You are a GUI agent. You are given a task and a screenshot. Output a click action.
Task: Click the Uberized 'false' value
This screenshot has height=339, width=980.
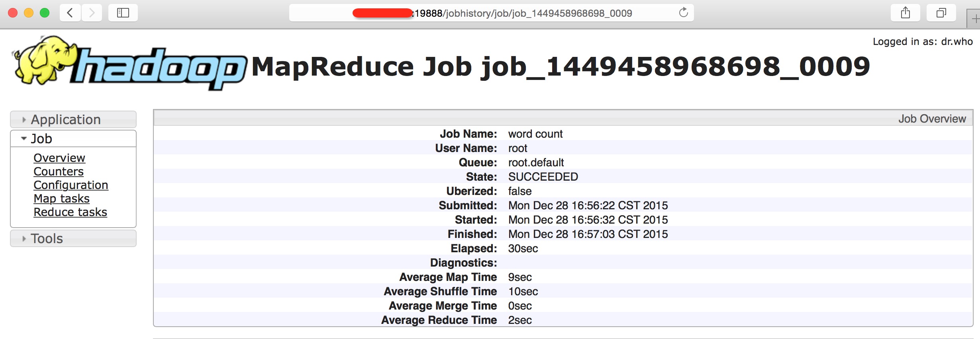tap(520, 191)
